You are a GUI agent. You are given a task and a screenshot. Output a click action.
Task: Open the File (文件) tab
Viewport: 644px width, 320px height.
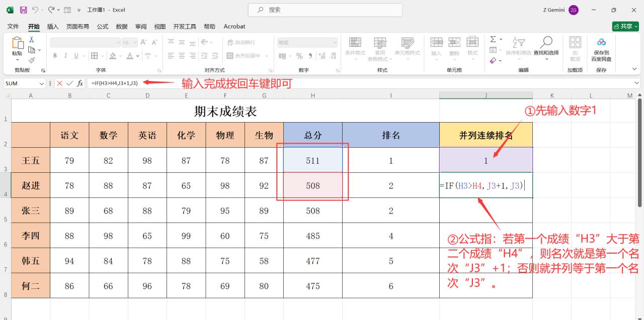[x=13, y=26]
